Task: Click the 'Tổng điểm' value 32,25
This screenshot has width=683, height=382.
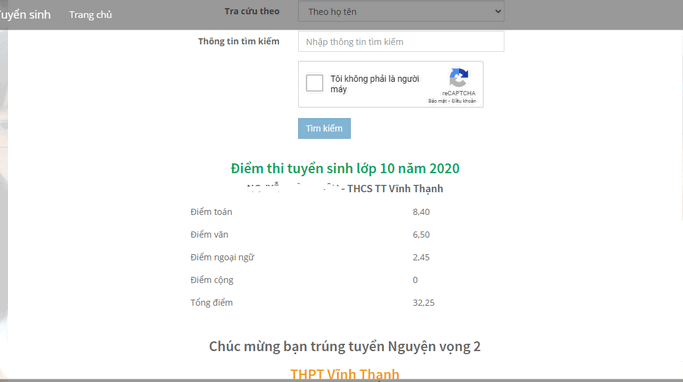Action: (x=423, y=303)
